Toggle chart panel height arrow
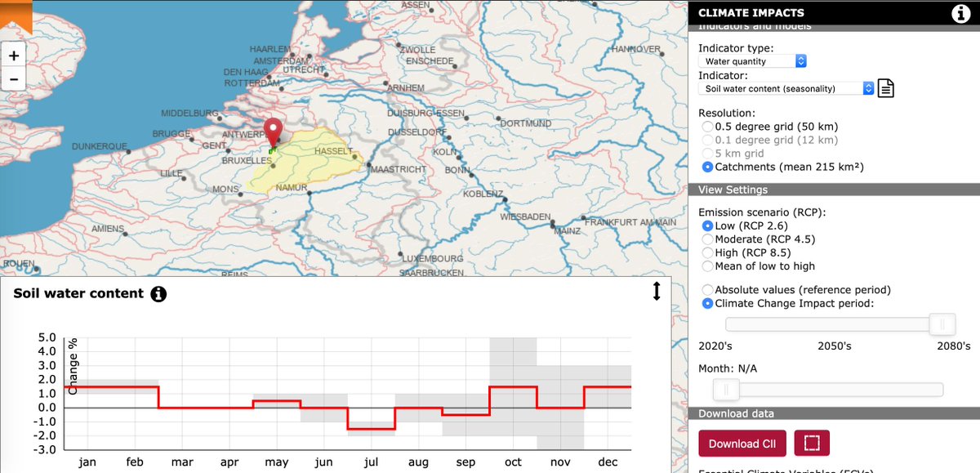 [656, 292]
